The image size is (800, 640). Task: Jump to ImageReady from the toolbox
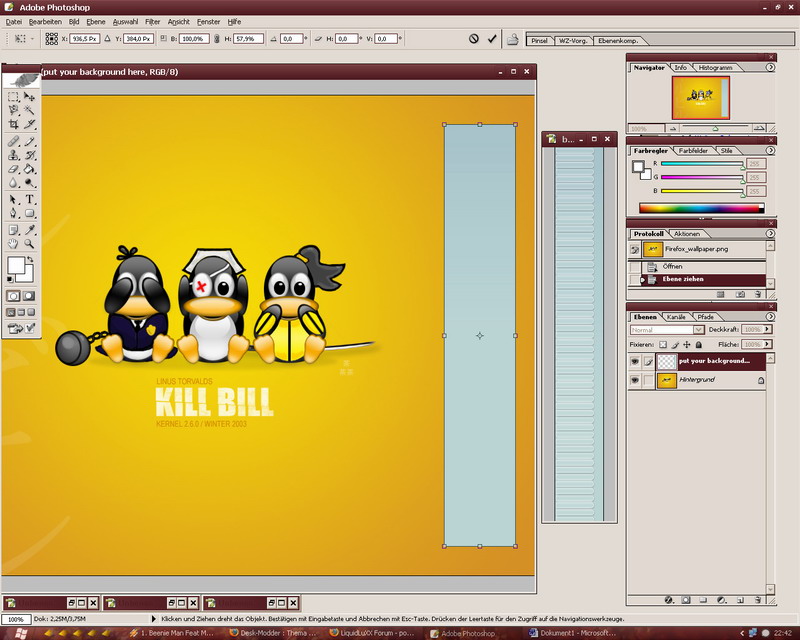[21, 329]
